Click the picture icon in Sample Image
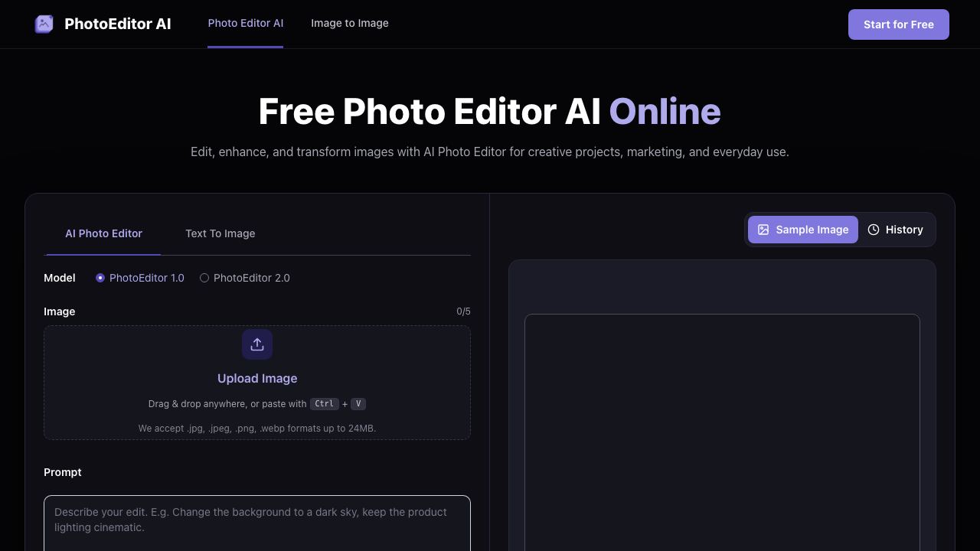Screen dimensions: 980x551 [763, 230]
